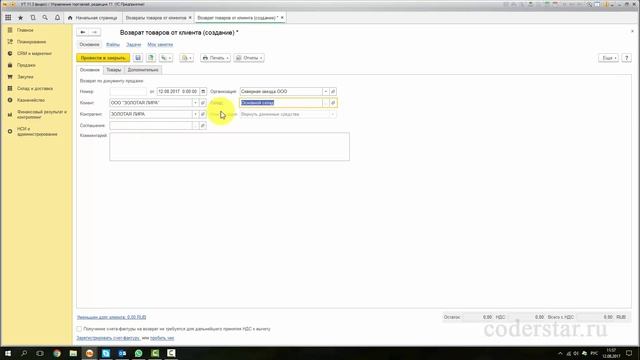Open the Печать dropdown button
The width and height of the screenshot is (640, 360).
tap(215, 58)
